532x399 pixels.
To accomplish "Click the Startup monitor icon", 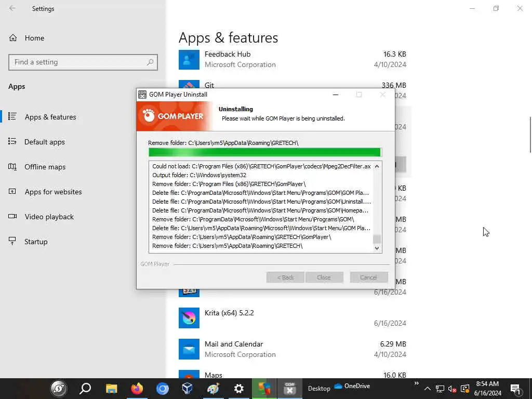I will pyautogui.click(x=12, y=241).
